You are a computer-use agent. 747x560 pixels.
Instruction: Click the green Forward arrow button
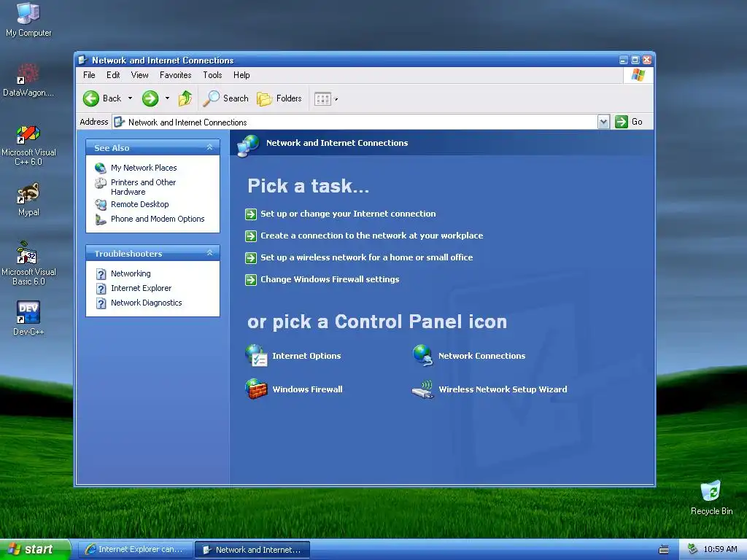[x=150, y=98]
